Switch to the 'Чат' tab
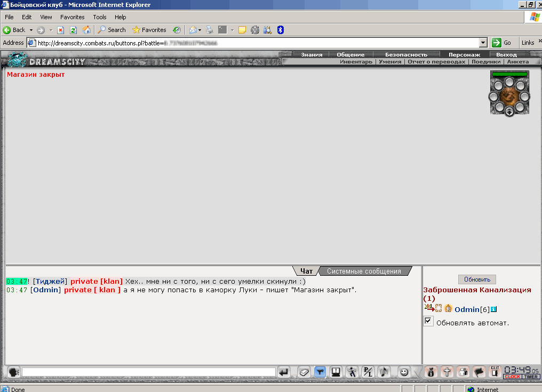542x392 pixels. point(306,271)
